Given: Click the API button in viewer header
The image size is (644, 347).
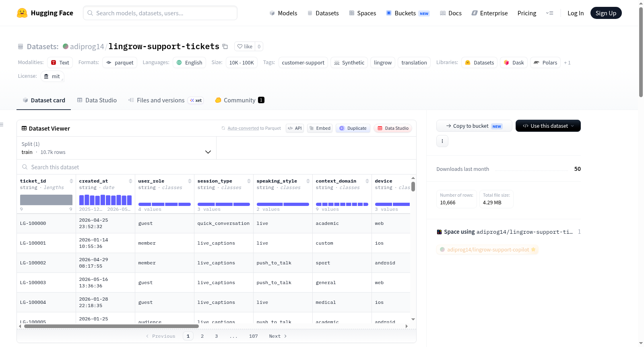Looking at the screenshot, I should pyautogui.click(x=295, y=128).
